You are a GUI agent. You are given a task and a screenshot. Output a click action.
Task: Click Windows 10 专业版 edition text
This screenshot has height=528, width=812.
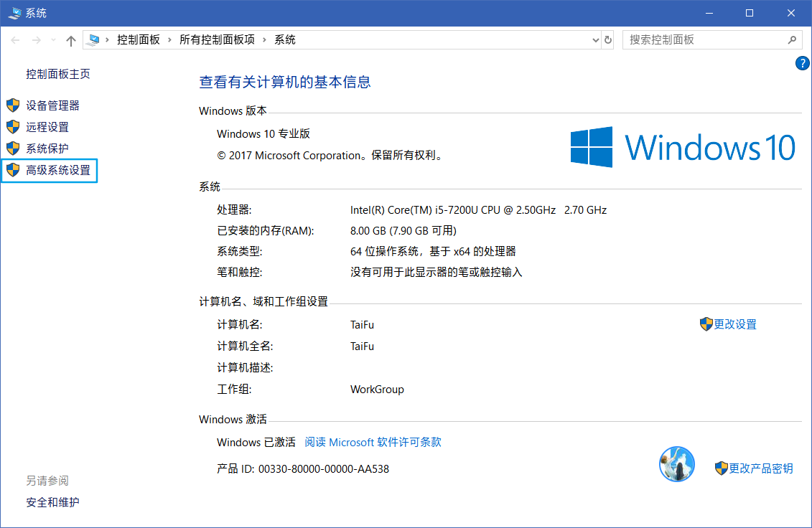(x=263, y=133)
